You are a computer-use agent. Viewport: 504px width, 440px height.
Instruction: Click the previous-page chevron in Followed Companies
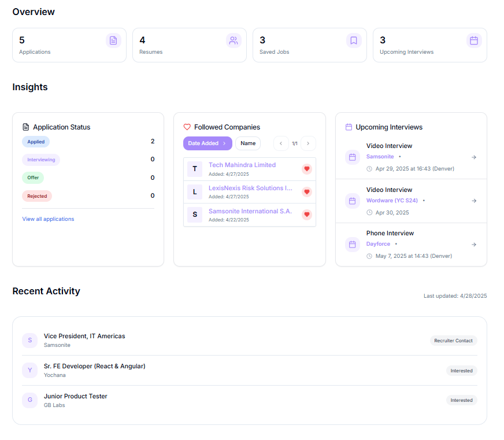(281, 143)
